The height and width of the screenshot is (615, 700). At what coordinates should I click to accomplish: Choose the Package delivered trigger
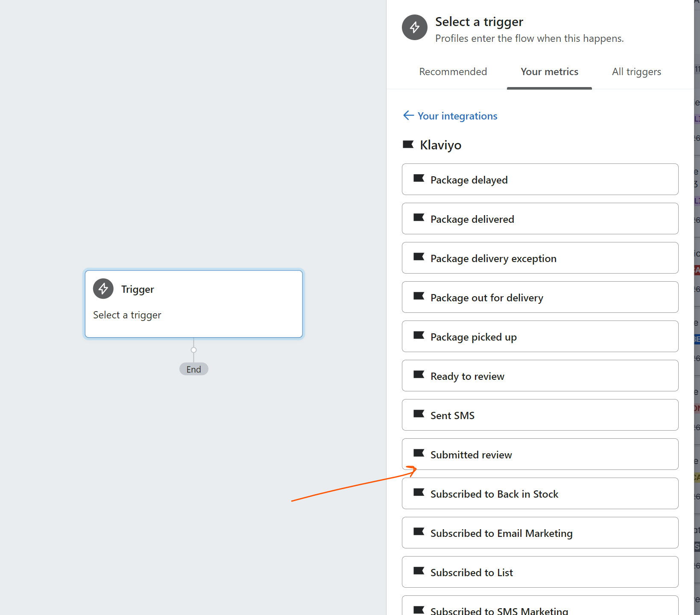(x=540, y=219)
